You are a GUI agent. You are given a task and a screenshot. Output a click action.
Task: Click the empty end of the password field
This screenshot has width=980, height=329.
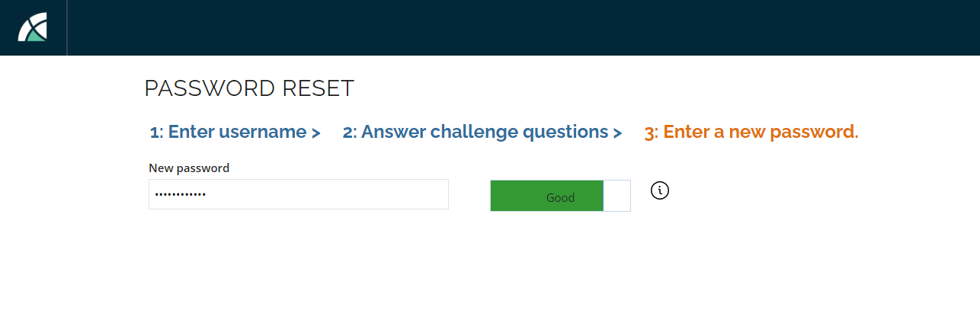(x=328, y=194)
